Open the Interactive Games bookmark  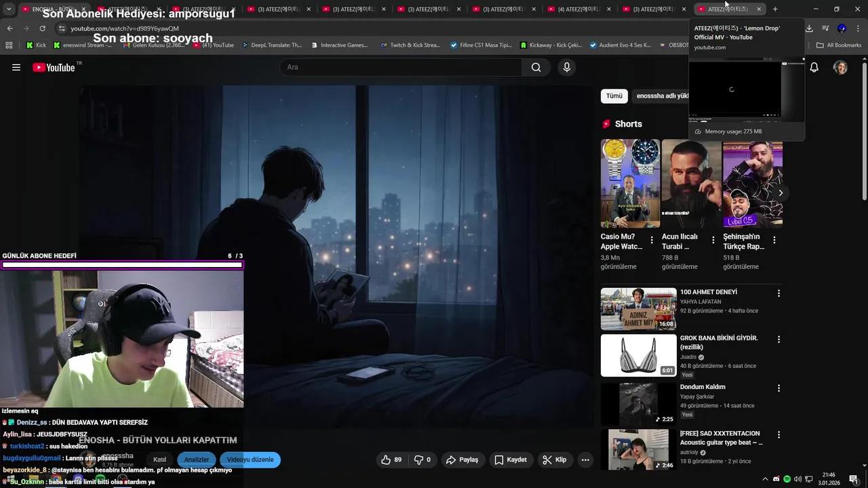[x=340, y=45]
